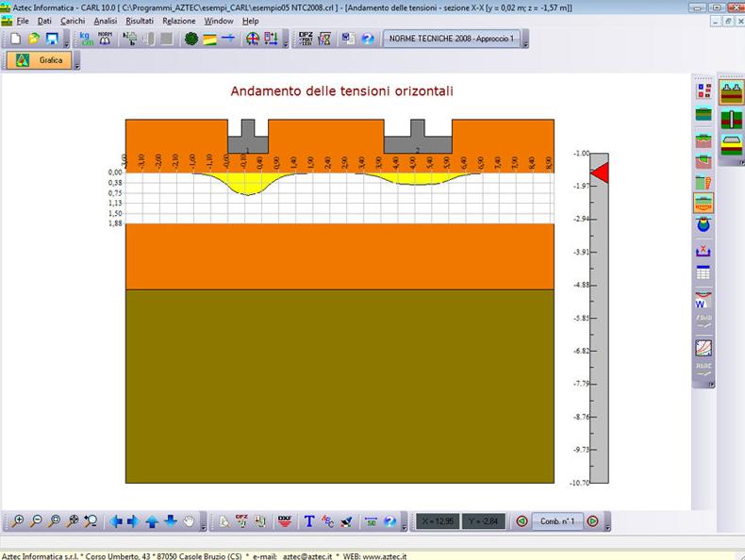This screenshot has height=560, width=745.
Task: Go to next combination with right arrow
Action: click(593, 520)
